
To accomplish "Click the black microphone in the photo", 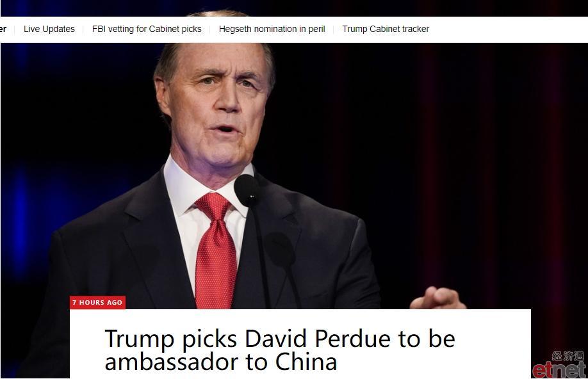I will 247,190.
